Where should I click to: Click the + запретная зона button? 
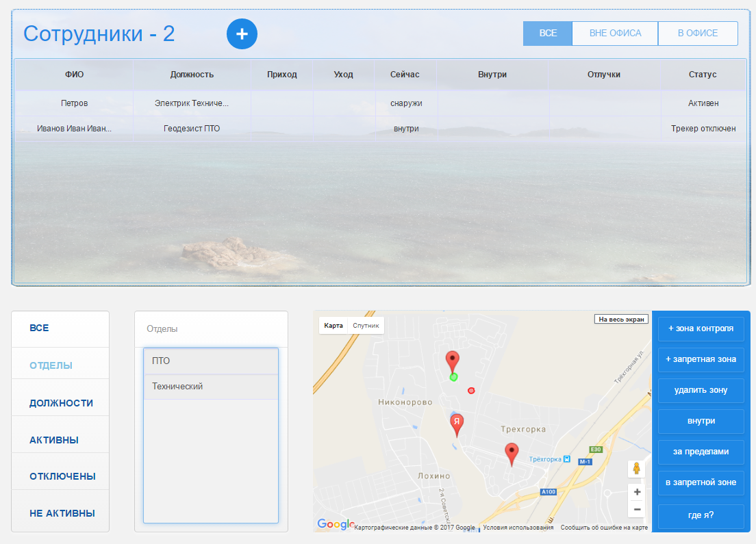(701, 359)
